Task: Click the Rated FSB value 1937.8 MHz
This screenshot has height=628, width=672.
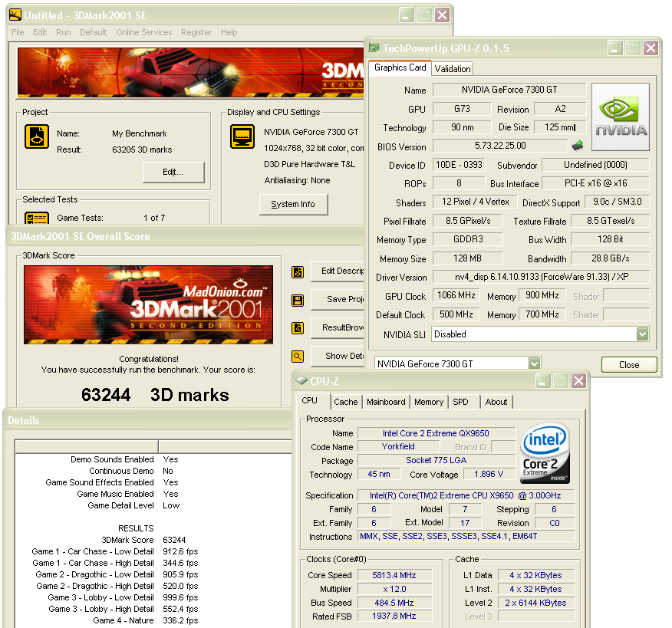Action: click(394, 616)
